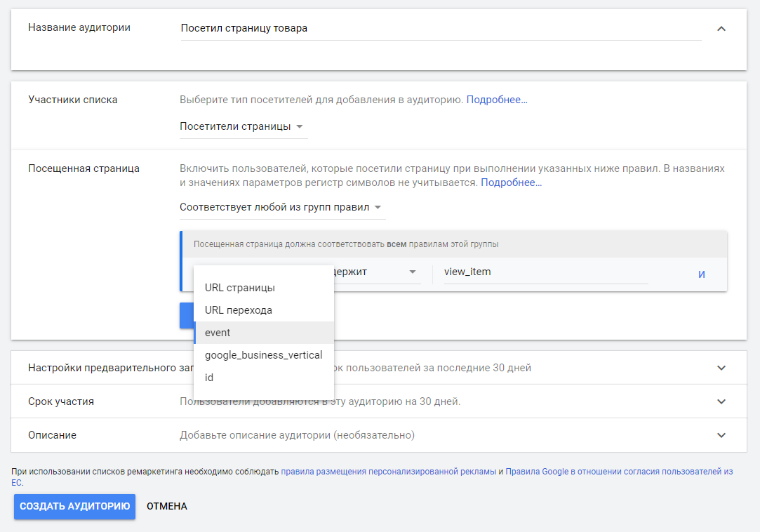Screen dimensions: 760x532
Task: Pick the 'id' parameter option
Action: tap(209, 378)
